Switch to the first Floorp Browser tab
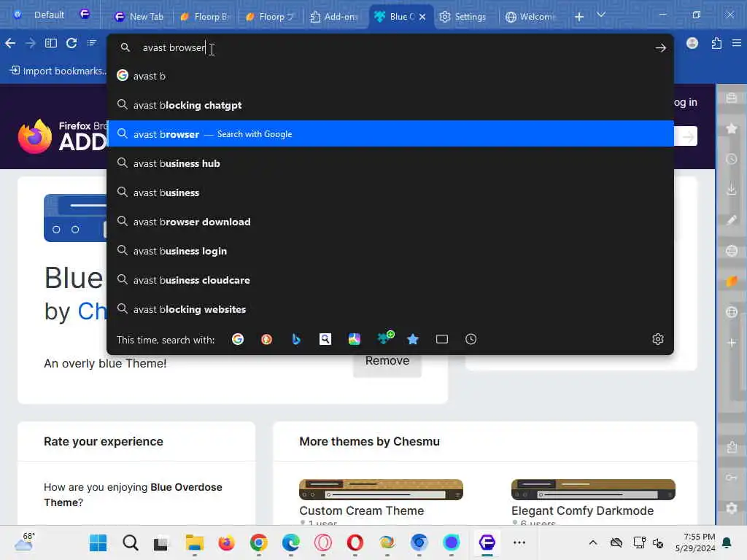747x560 pixels. (x=205, y=17)
